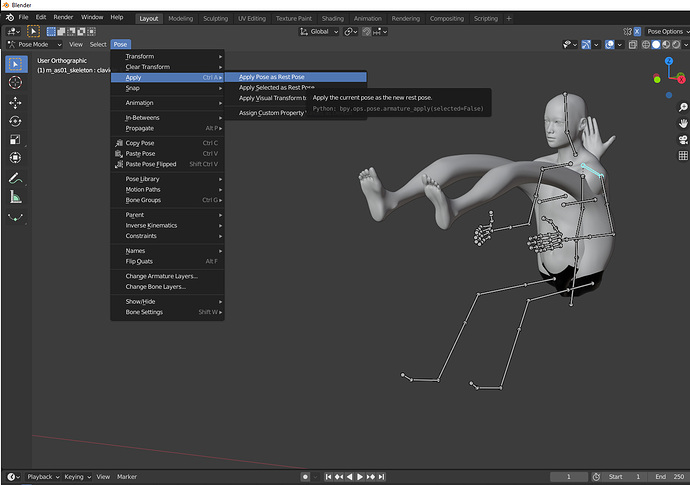Select the extend selection mode icon
690x485 pixels.
pos(61,32)
